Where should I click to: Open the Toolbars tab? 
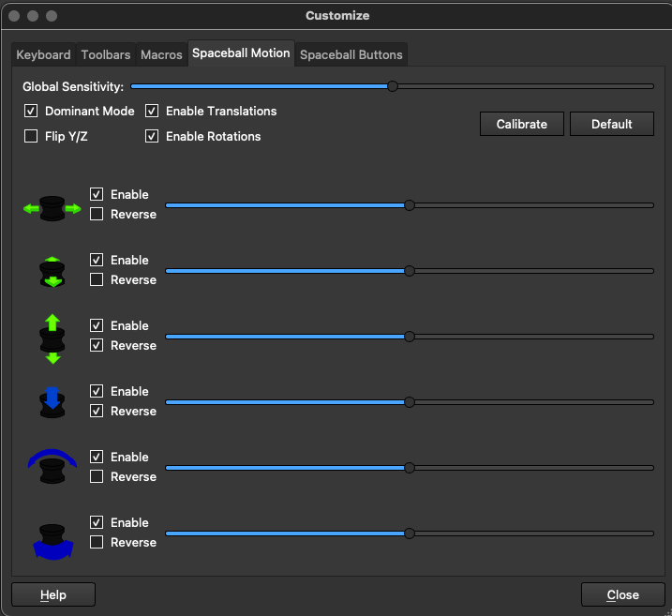pyautogui.click(x=106, y=54)
